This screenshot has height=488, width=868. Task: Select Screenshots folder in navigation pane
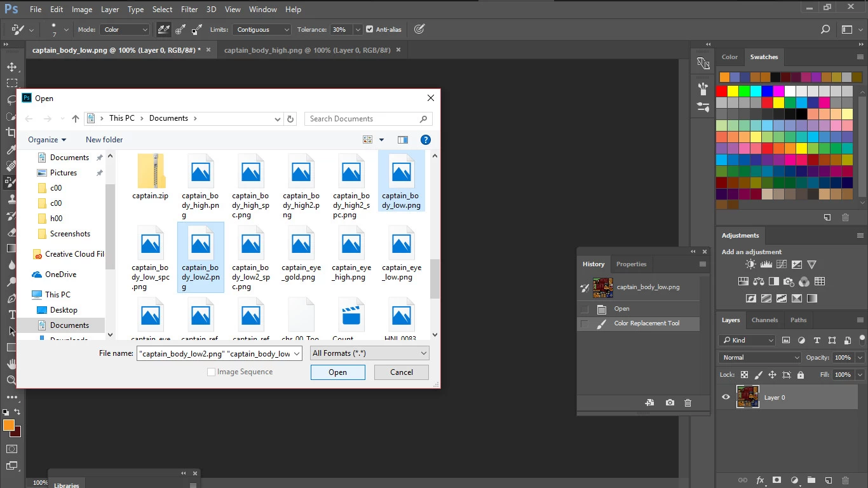(70, 234)
